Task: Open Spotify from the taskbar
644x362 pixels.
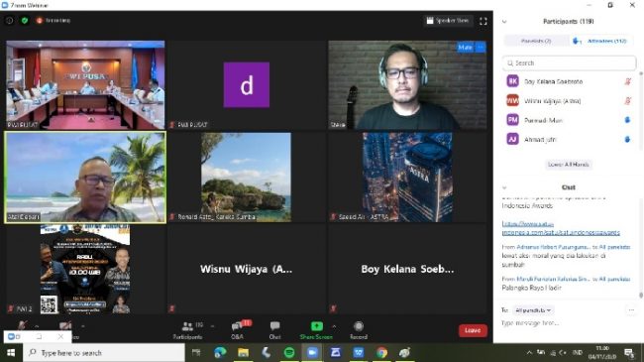Action: point(289,352)
